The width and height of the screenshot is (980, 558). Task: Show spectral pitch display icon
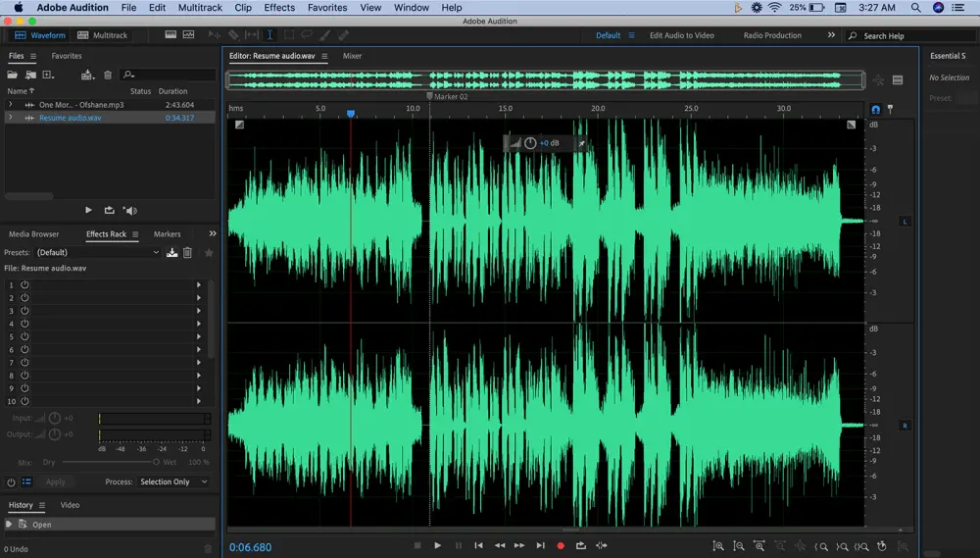(x=189, y=34)
